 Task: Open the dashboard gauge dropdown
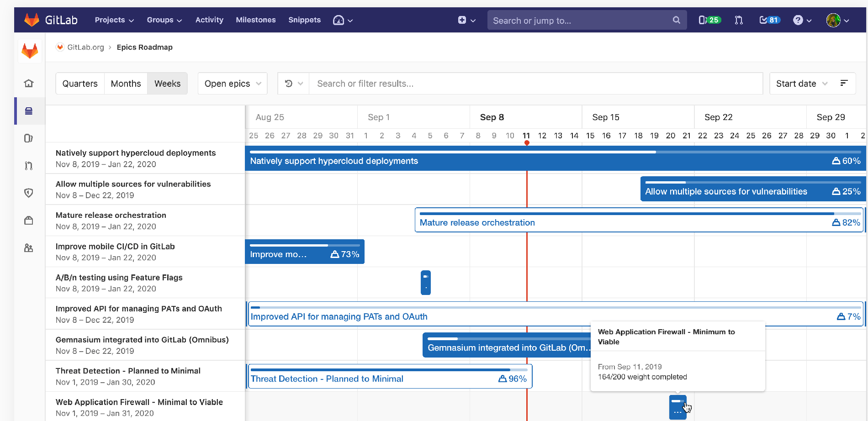(x=343, y=20)
